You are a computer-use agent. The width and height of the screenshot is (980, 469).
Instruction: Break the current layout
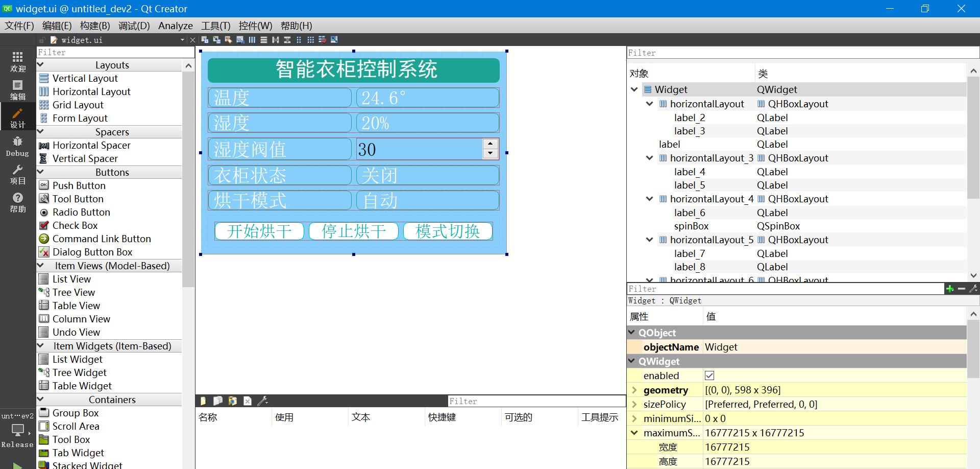point(322,39)
